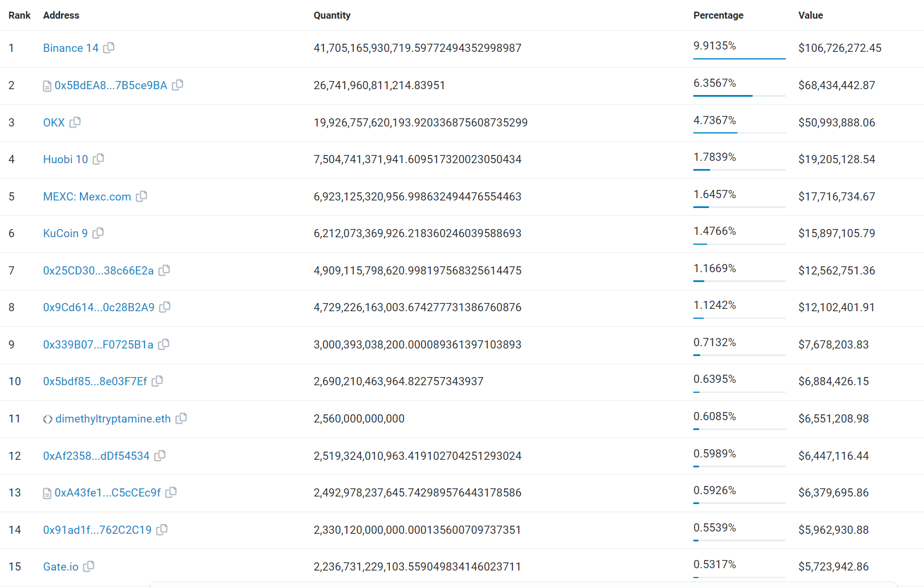Select percentage 0.5539%
Screen dimensions: 924x588
(715, 527)
